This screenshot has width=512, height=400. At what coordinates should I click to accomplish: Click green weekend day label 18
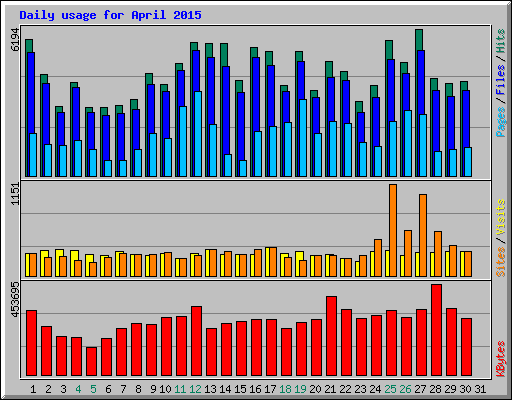285,389
